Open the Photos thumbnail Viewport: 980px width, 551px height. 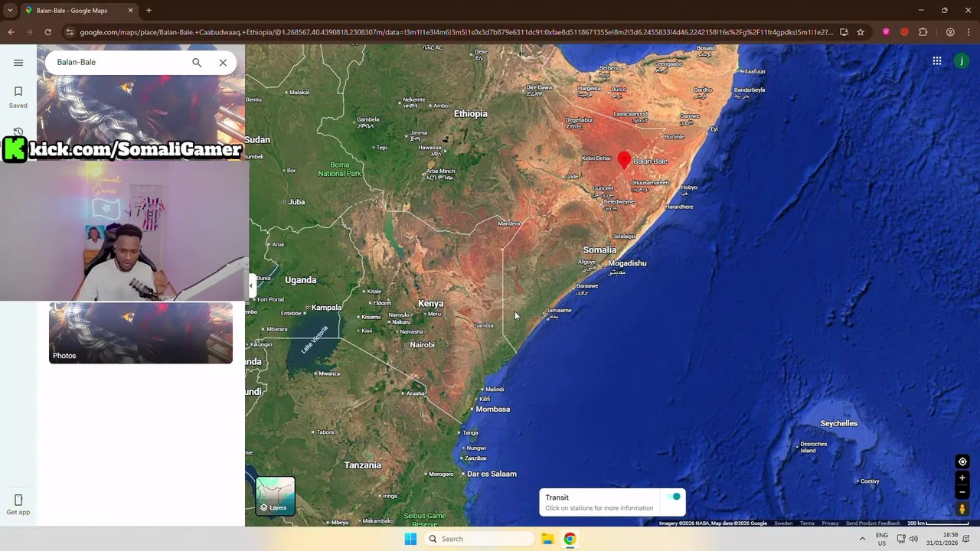[141, 333]
